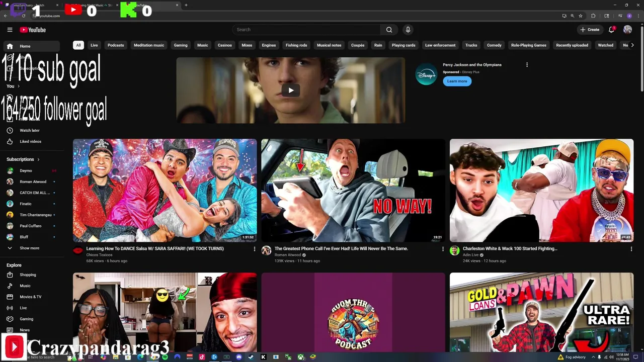Open Discord from the taskbar
This screenshot has height=362, width=644.
(x=239, y=357)
